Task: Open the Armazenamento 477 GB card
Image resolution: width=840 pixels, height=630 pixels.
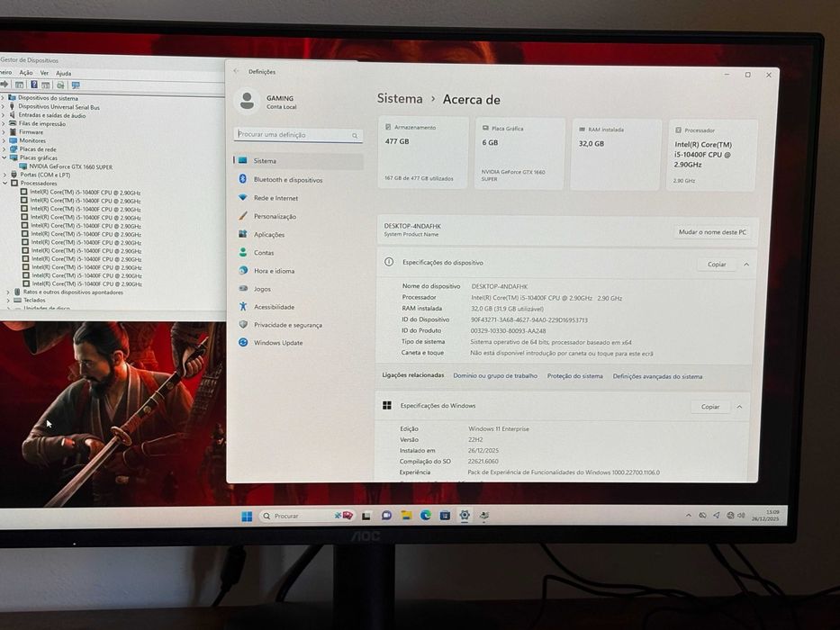Action: pos(423,153)
